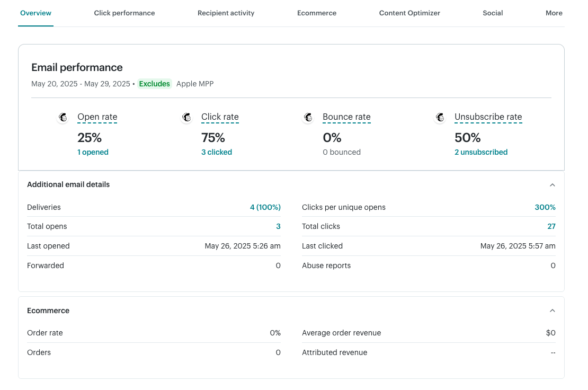Click the '3 clicked' link
The width and height of the screenshot is (588, 390).
coord(217,152)
